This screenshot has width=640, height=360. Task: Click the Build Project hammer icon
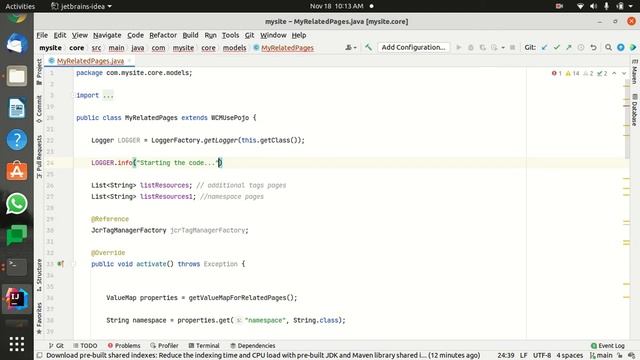pos(368,47)
